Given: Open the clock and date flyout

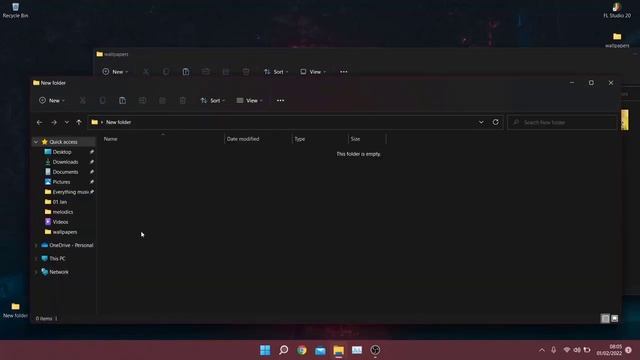Looking at the screenshot, I should click(x=609, y=350).
